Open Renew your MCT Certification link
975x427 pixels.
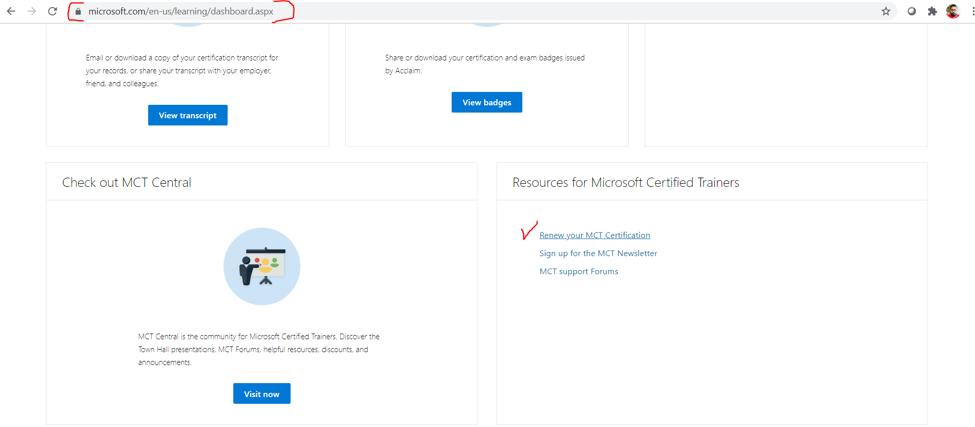click(594, 235)
